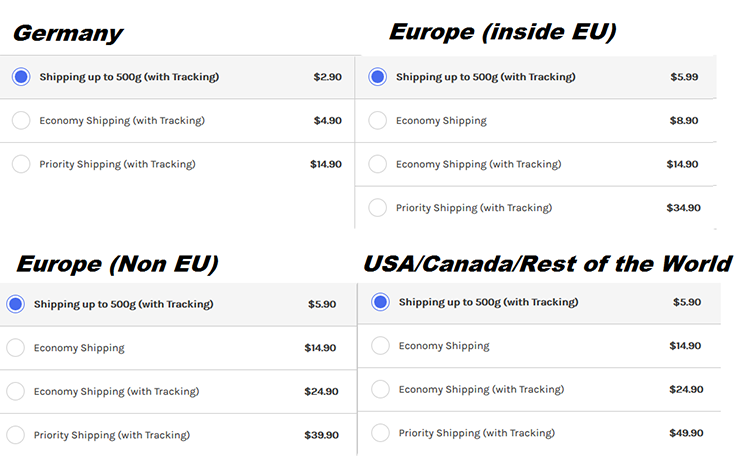This screenshot has height=456, width=737.
Task: Pick inside-EU Priority Shipping at $34.90
Action: pyautogui.click(x=377, y=208)
